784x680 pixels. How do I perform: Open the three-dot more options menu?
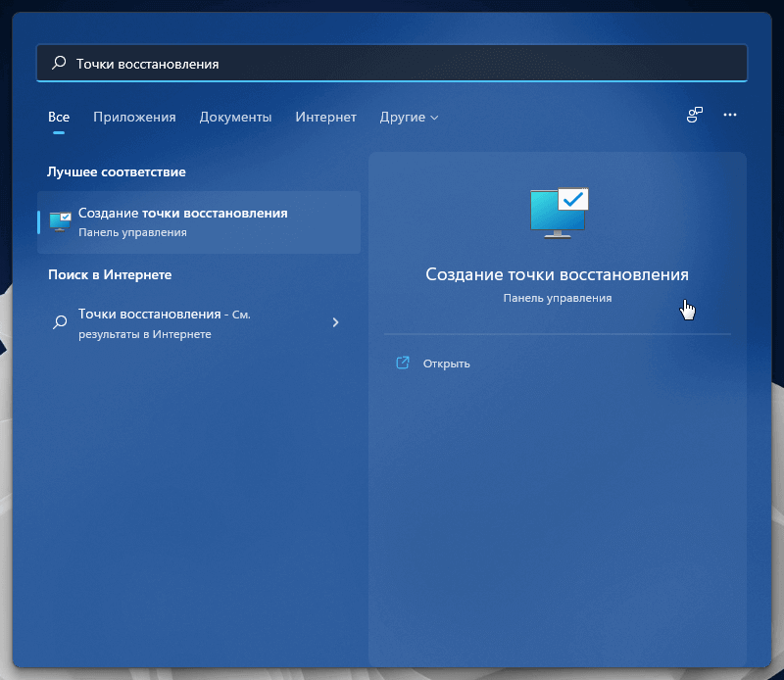pos(729,116)
